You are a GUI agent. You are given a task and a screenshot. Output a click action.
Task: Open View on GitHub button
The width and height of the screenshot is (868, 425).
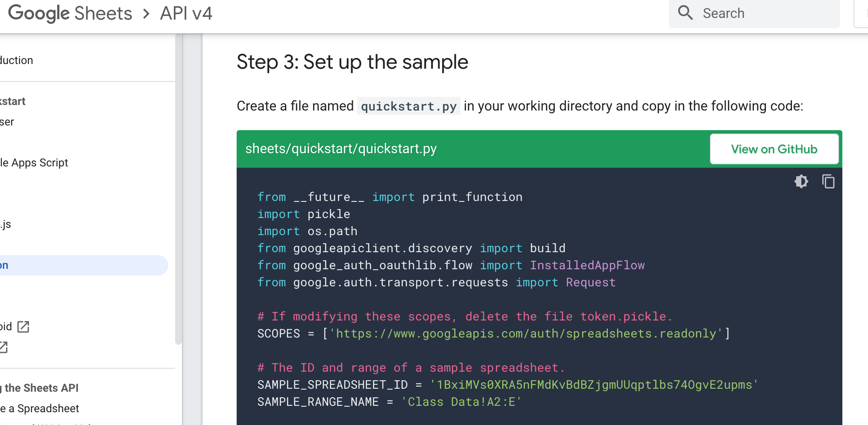tap(774, 149)
